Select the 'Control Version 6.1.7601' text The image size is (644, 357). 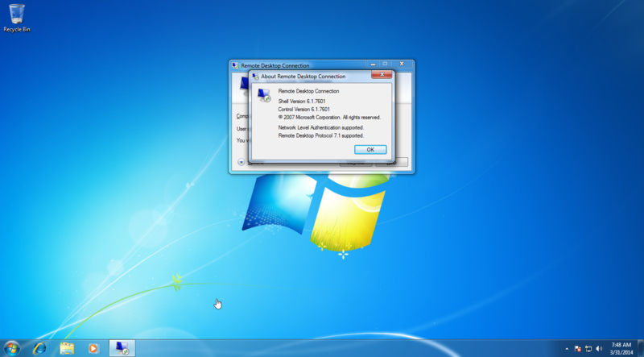tap(304, 110)
